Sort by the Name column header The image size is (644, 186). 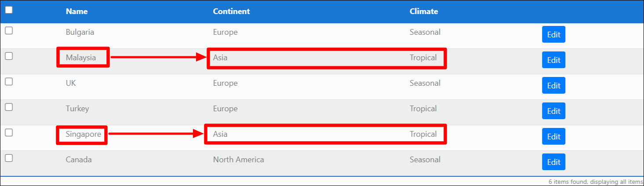76,11
